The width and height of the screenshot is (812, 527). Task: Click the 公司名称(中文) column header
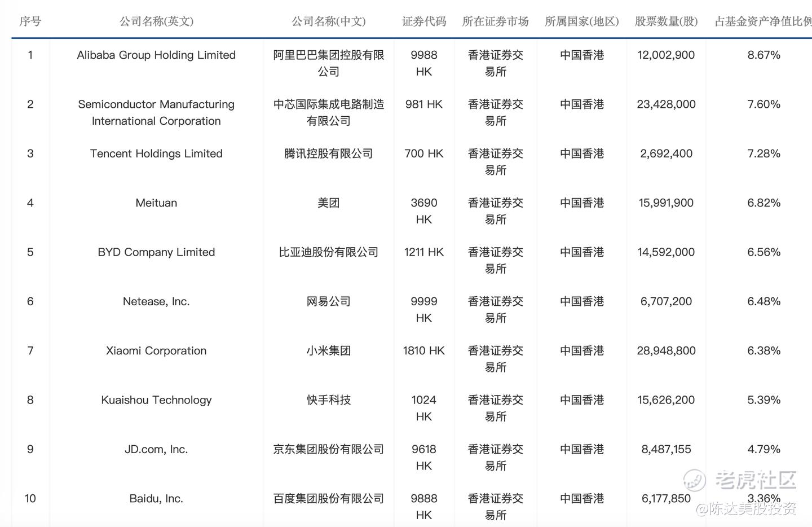[x=329, y=21]
